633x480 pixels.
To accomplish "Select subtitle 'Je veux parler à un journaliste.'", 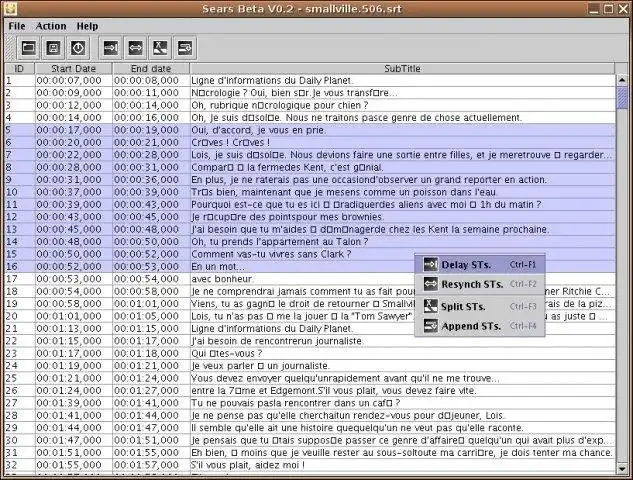I will tap(402, 366).
